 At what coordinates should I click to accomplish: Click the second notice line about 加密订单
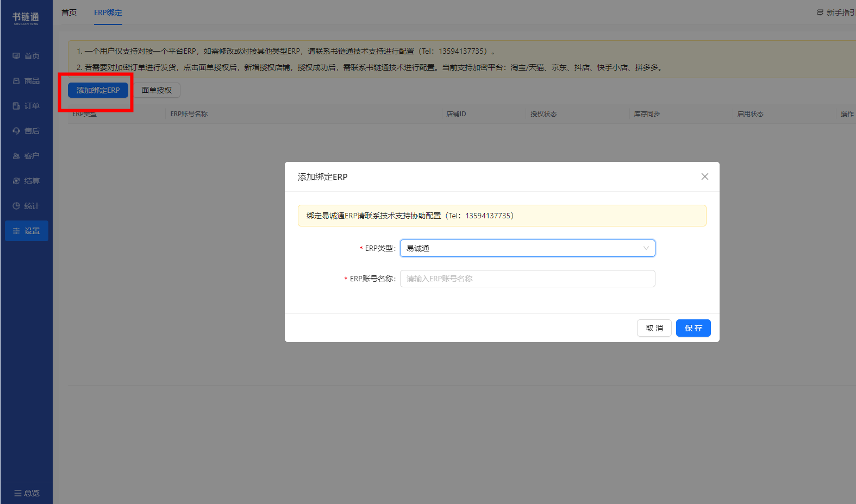(370, 67)
